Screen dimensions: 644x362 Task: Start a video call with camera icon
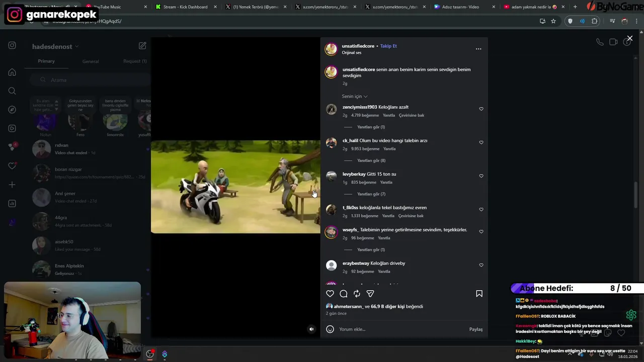point(613,42)
